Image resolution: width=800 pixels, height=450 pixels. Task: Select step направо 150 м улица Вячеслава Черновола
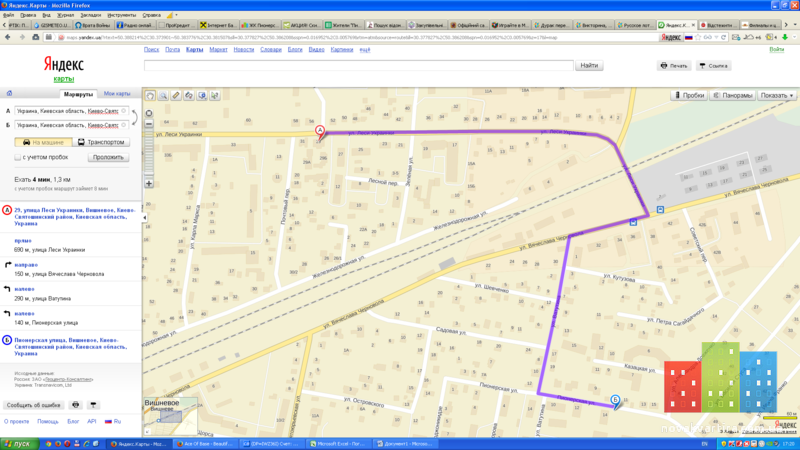pos(71,269)
